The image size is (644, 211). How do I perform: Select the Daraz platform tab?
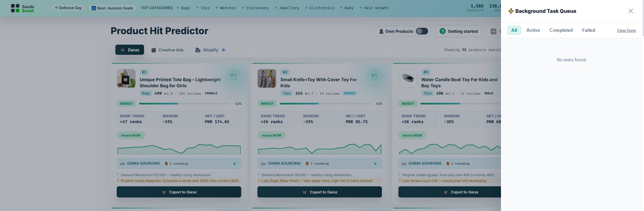(130, 50)
